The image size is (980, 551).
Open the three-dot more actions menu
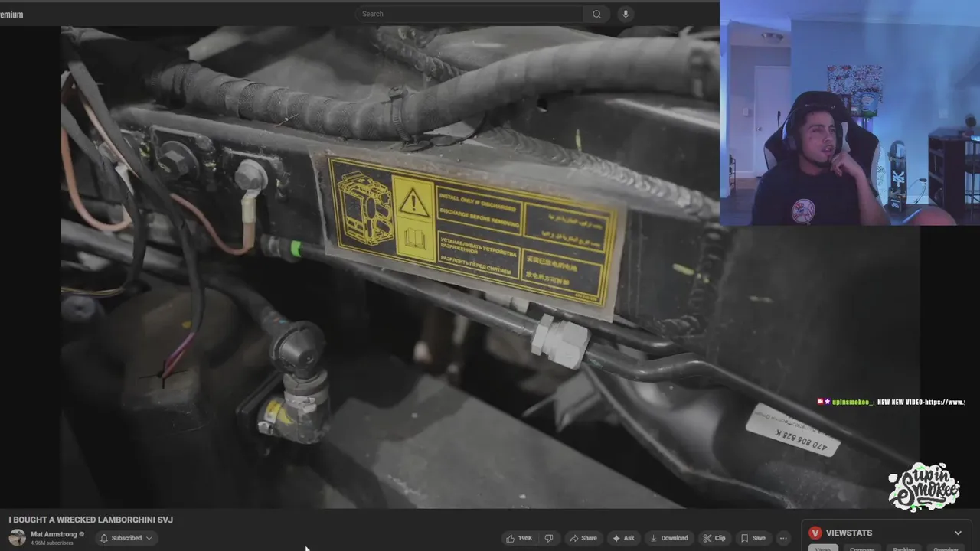pos(783,538)
